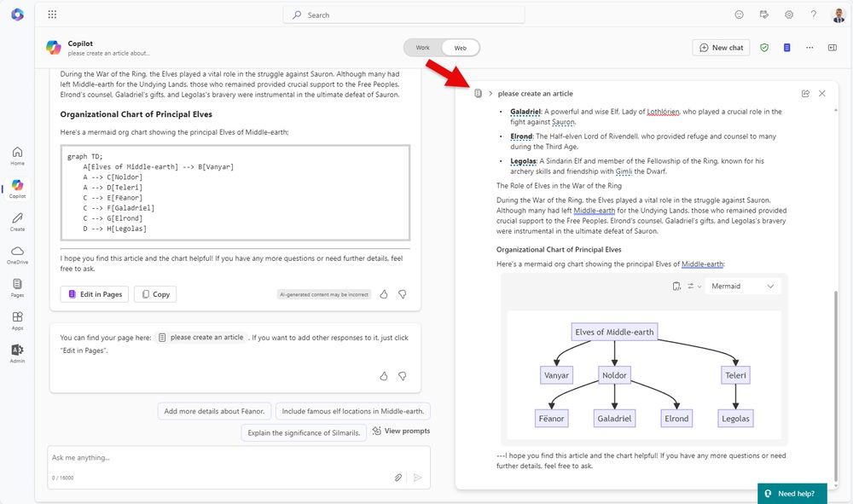Click 'Organizational Chart of Principal Elves' chat heading

click(x=136, y=114)
